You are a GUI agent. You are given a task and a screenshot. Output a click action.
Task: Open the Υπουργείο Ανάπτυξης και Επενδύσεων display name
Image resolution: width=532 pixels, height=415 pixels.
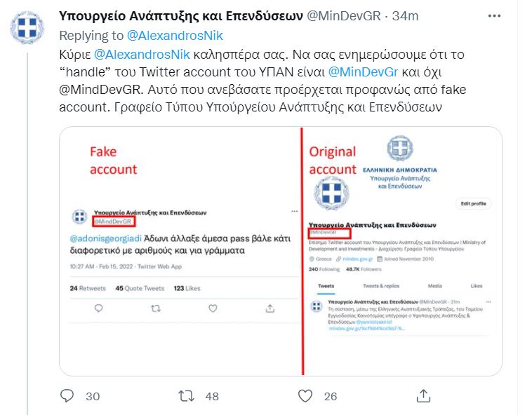(x=181, y=16)
